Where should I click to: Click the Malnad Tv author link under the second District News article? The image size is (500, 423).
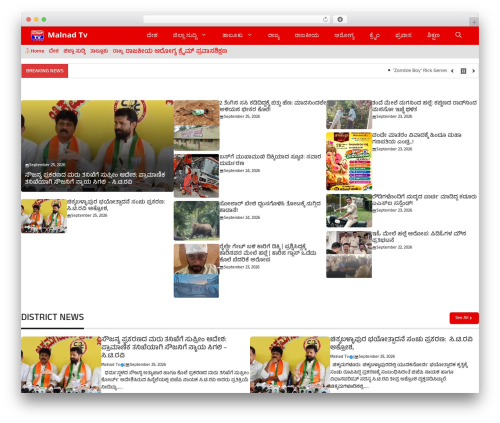(340, 357)
